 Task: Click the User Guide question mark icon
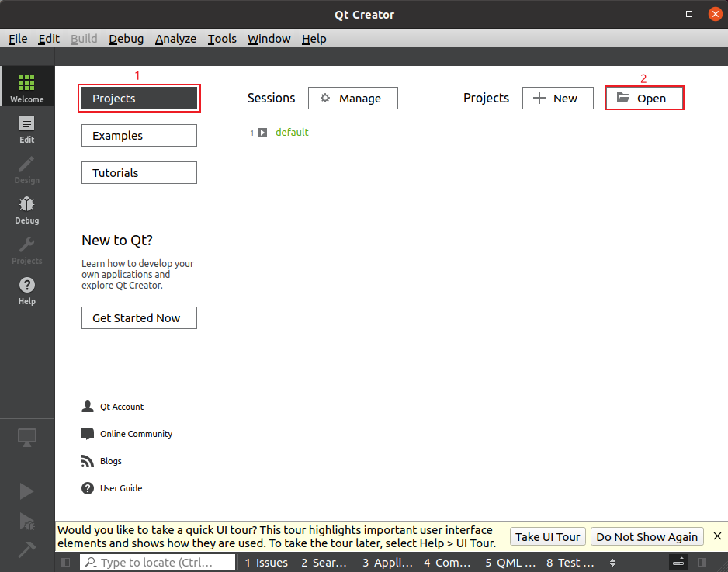pyautogui.click(x=87, y=488)
